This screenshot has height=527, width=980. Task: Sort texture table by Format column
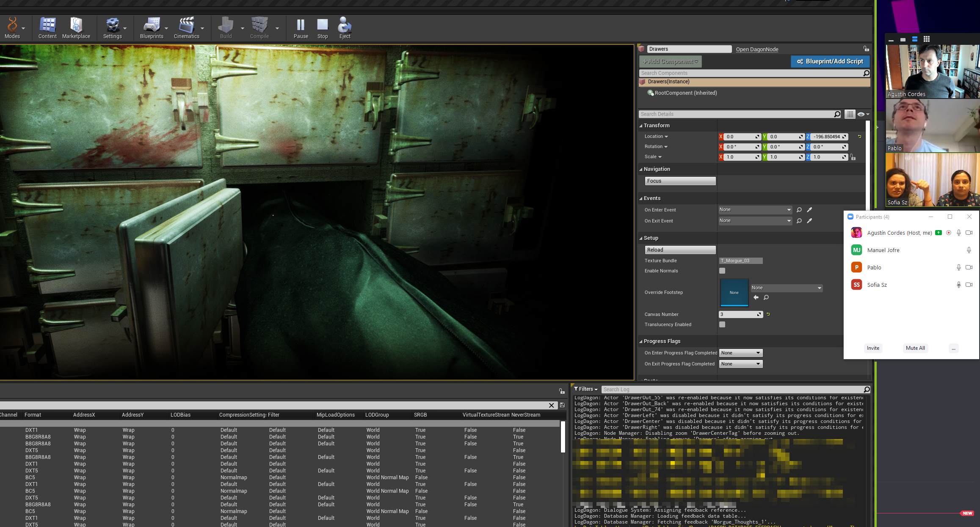click(x=33, y=415)
